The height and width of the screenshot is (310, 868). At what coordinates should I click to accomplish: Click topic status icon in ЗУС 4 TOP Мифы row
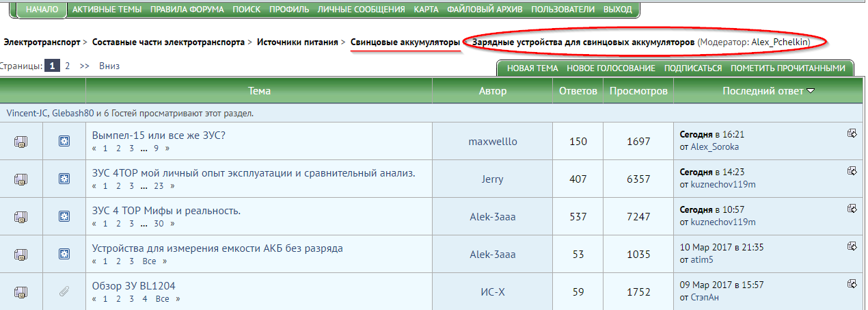(x=21, y=217)
